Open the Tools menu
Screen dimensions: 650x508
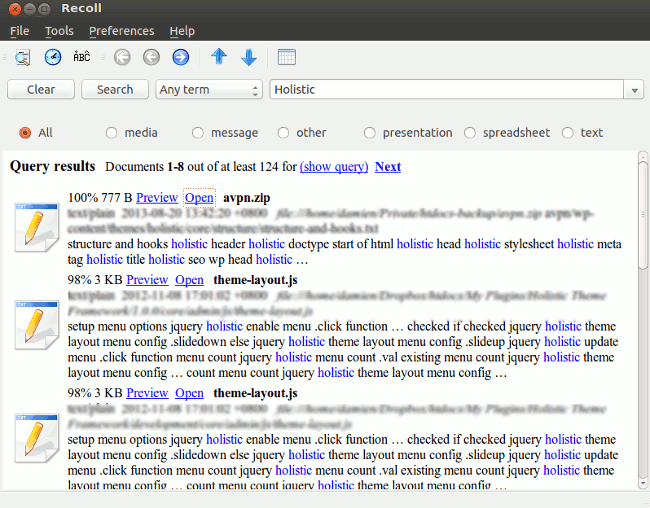point(59,31)
